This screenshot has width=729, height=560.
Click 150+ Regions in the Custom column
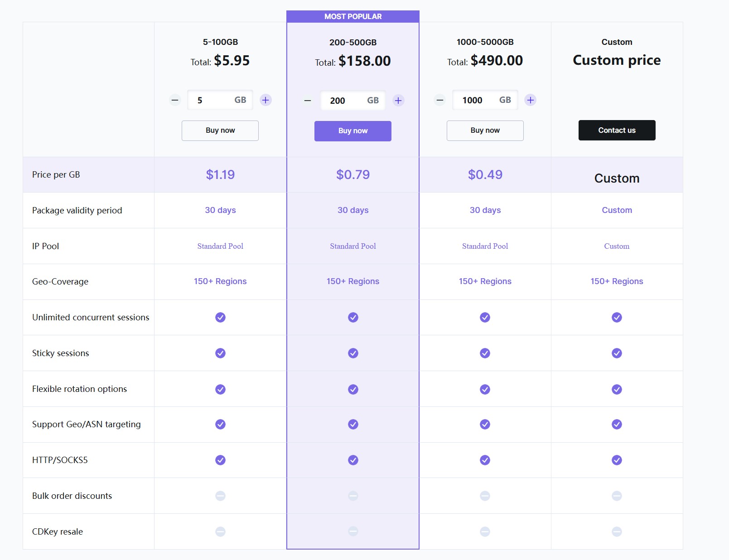pyautogui.click(x=617, y=281)
